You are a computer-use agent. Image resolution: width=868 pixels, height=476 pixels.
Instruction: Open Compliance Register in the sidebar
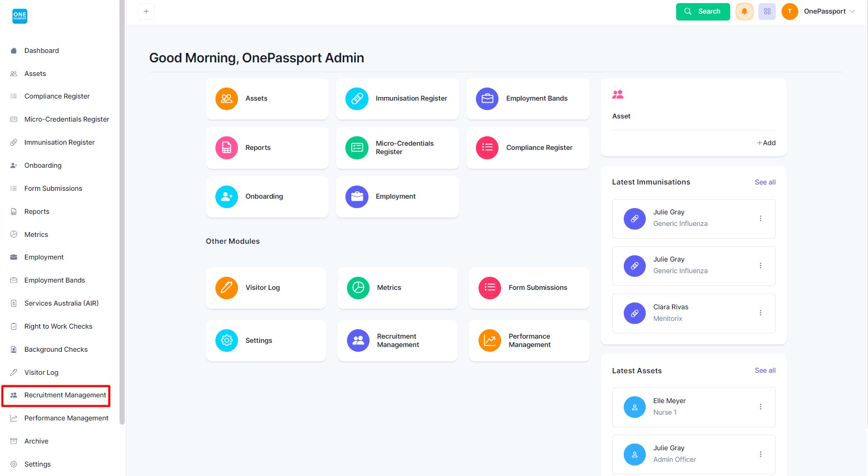[x=57, y=96]
